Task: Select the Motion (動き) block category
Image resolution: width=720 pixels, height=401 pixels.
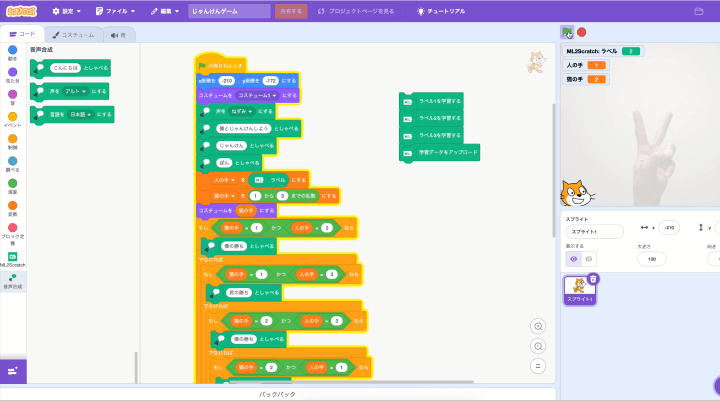Action: point(12,53)
